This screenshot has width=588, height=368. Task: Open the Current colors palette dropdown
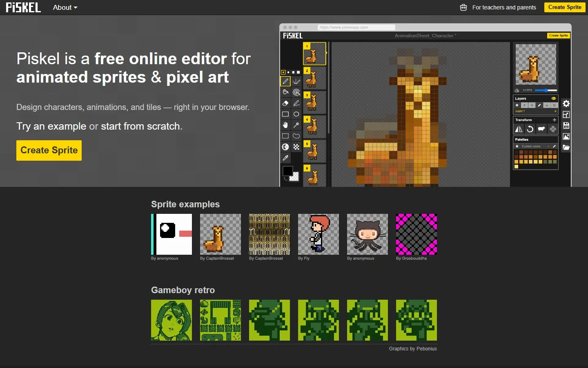pos(535,146)
